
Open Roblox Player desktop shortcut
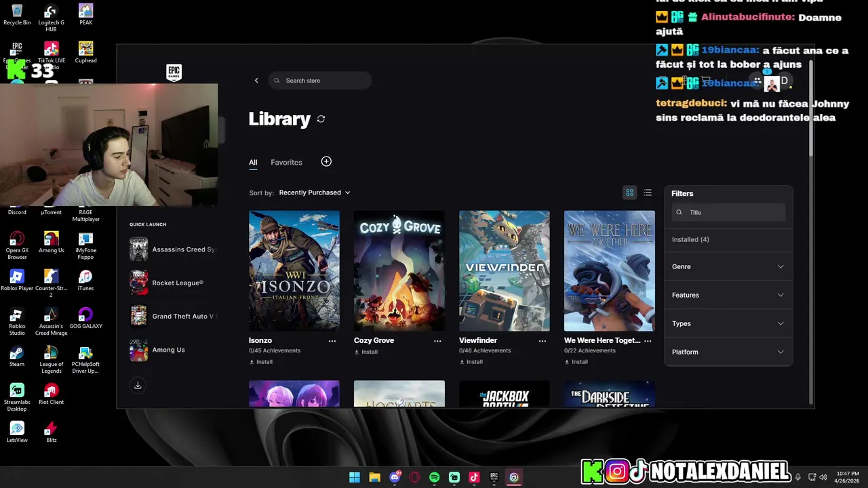[x=17, y=281]
